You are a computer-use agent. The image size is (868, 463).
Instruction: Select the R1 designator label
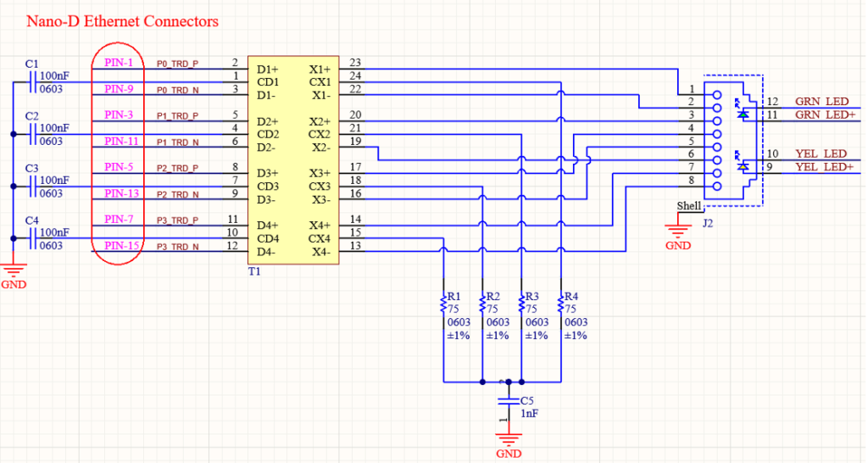454,297
